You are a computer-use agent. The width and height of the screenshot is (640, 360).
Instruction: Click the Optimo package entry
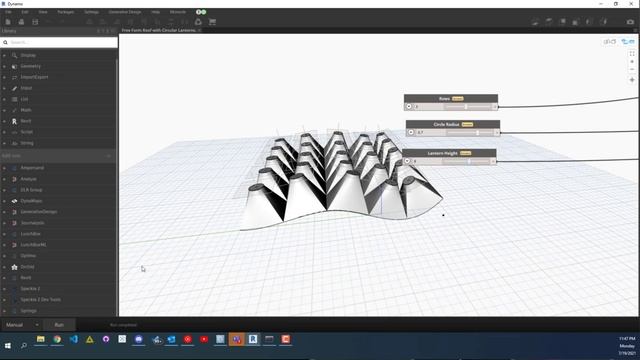pos(28,256)
